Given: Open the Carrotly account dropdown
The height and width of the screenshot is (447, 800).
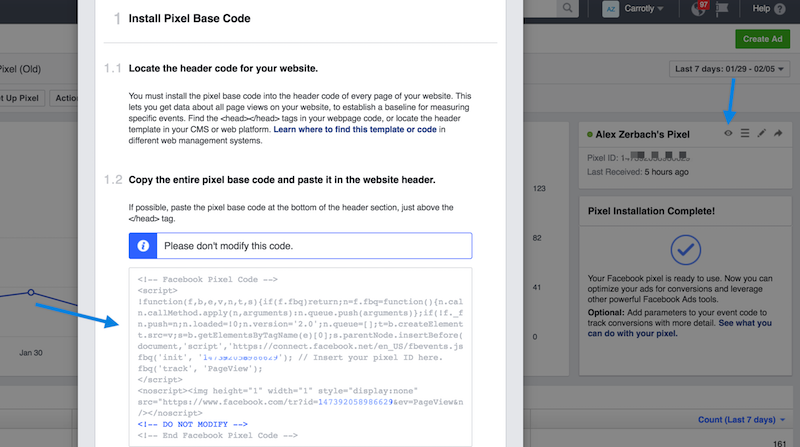Looking at the screenshot, I should (x=644, y=8).
